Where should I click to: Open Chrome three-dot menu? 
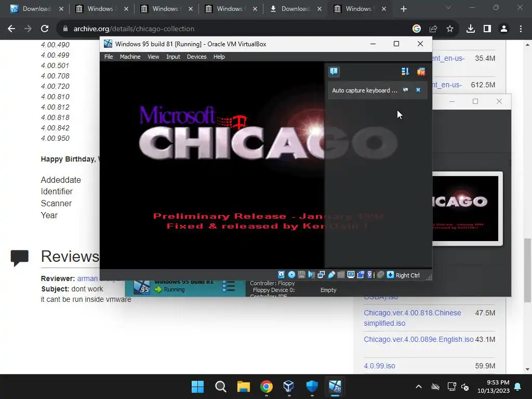tap(521, 29)
